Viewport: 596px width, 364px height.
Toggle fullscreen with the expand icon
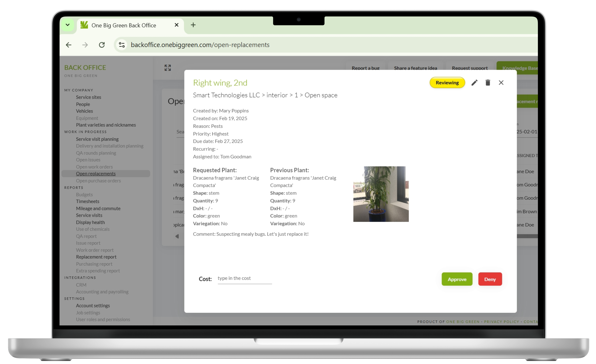(x=168, y=68)
